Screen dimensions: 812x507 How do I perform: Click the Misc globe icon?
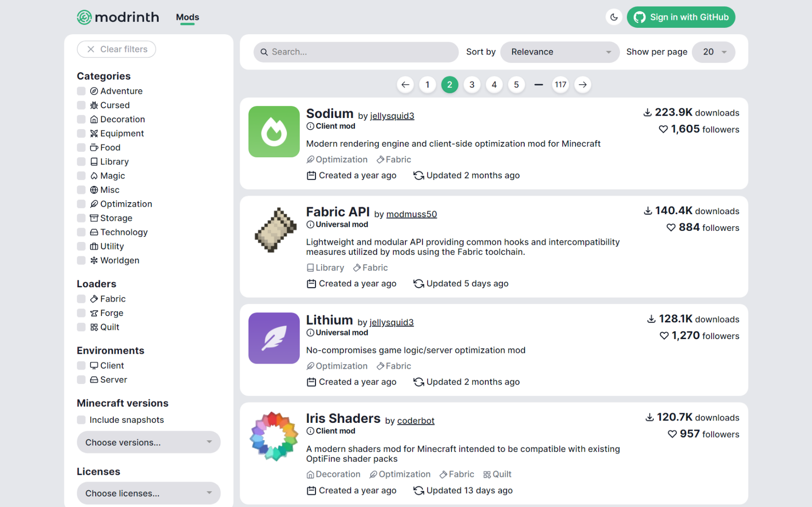pos(94,190)
